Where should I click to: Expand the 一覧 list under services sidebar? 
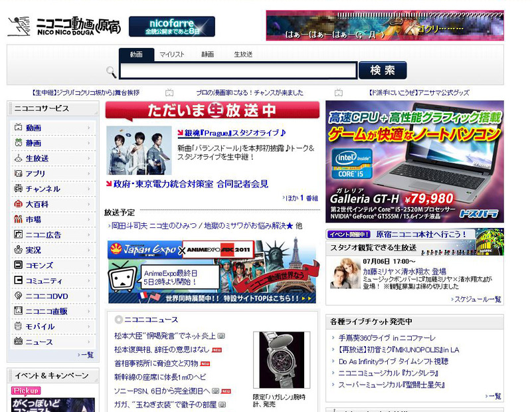point(86,355)
